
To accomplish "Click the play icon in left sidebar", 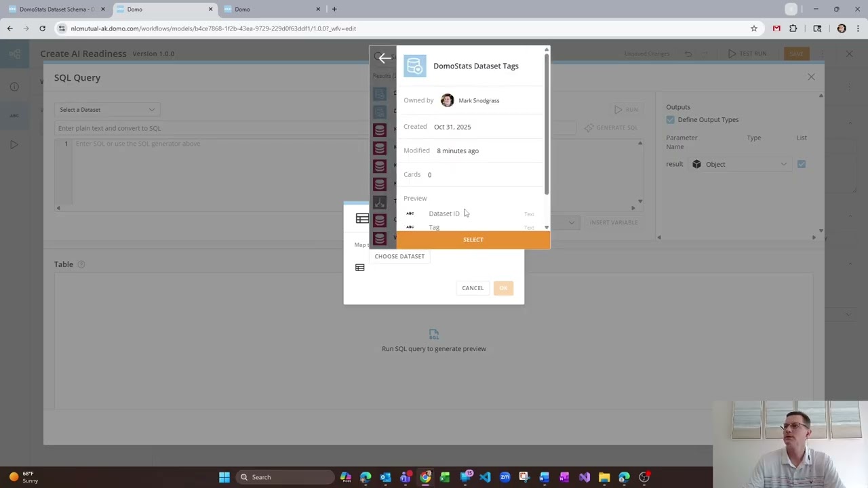I will [14, 144].
